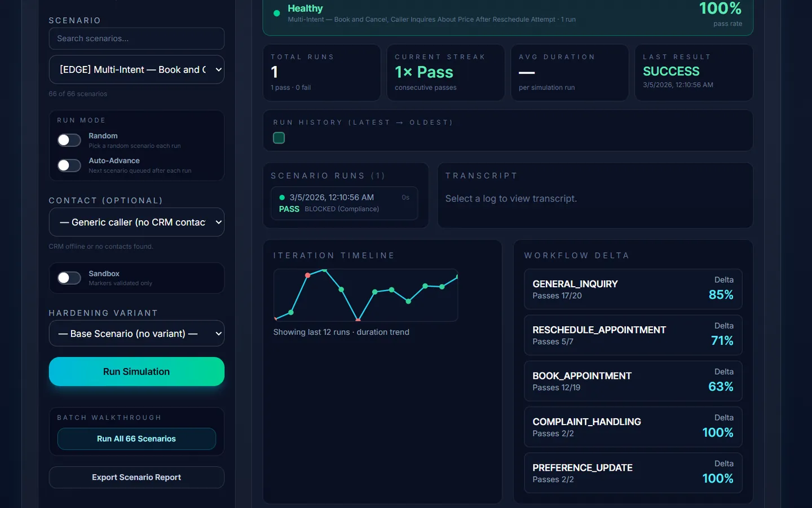The width and height of the screenshot is (812, 508).
Task: Open the RESCHEDULE_APPOINTMENT workflow card
Action: coord(633,335)
